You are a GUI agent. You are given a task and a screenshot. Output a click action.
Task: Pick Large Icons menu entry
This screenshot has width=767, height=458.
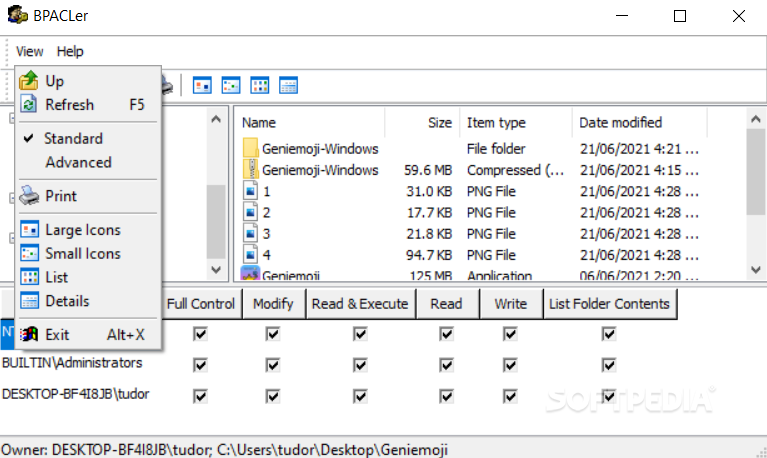point(88,230)
